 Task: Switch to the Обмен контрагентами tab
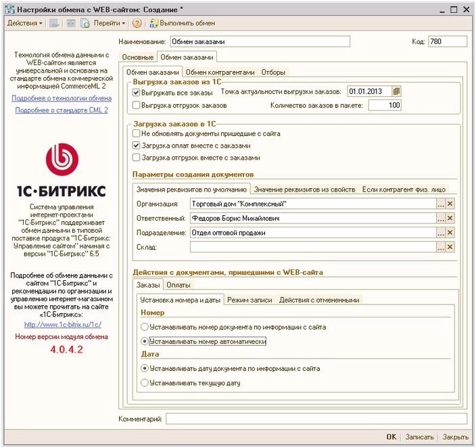coord(220,72)
